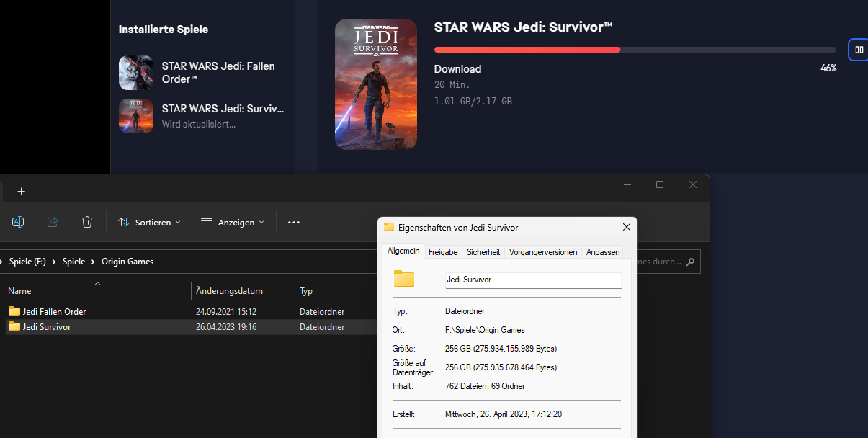Click the location F:\Spiele\Origin Games text
Image resolution: width=868 pixels, height=438 pixels.
(486, 330)
